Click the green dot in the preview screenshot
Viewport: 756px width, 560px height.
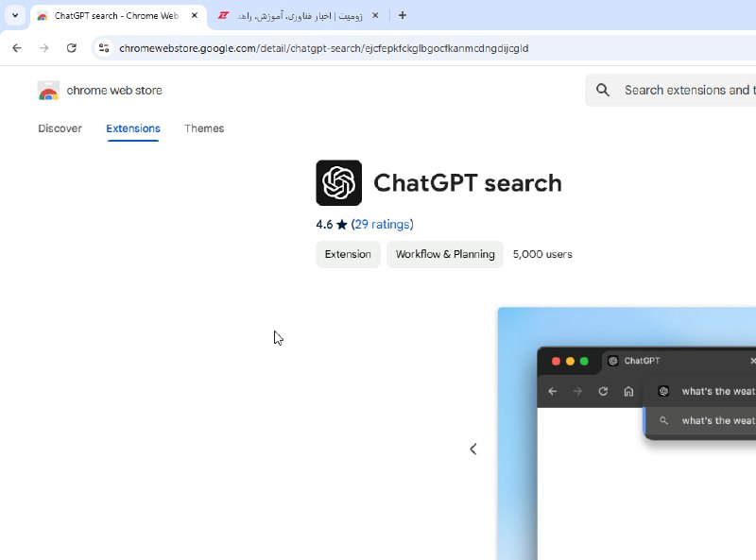click(584, 361)
